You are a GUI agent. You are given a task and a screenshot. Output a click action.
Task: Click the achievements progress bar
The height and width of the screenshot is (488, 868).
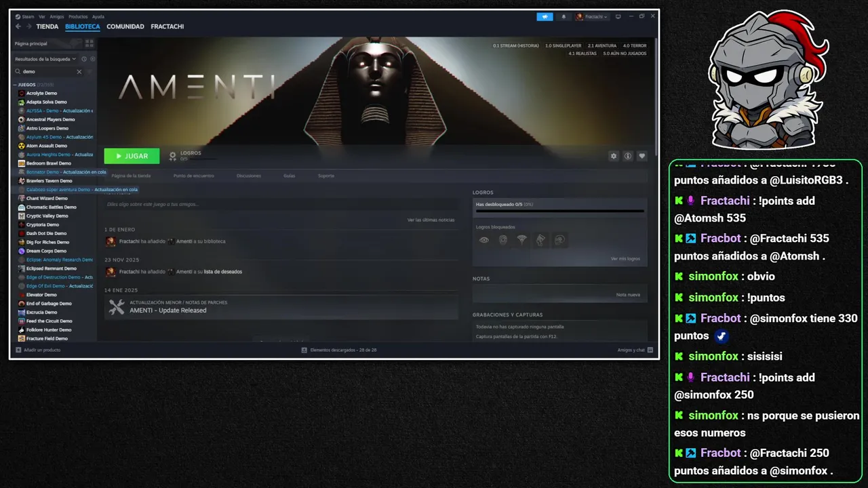pyautogui.click(x=559, y=211)
